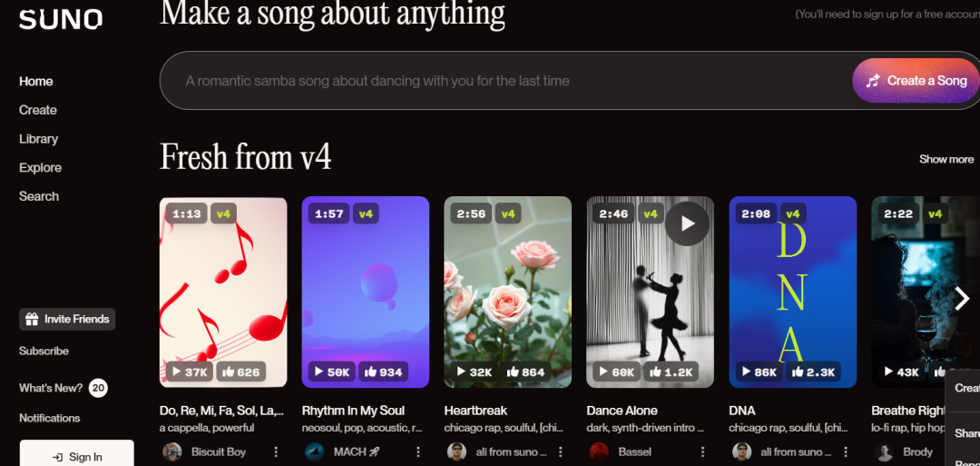Open three-dot menu for Heartbreak song
Image resolution: width=980 pixels, height=466 pixels.
tap(561, 451)
